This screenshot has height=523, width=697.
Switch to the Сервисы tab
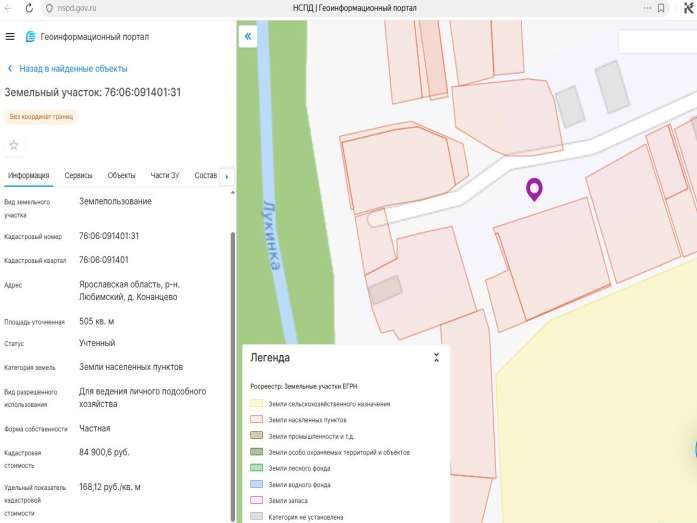(78, 176)
